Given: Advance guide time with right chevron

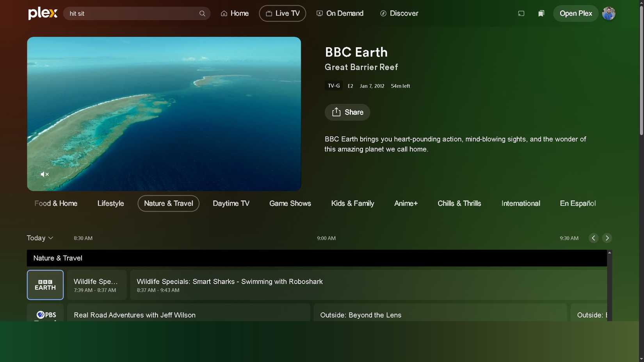Looking at the screenshot, I should 607,238.
